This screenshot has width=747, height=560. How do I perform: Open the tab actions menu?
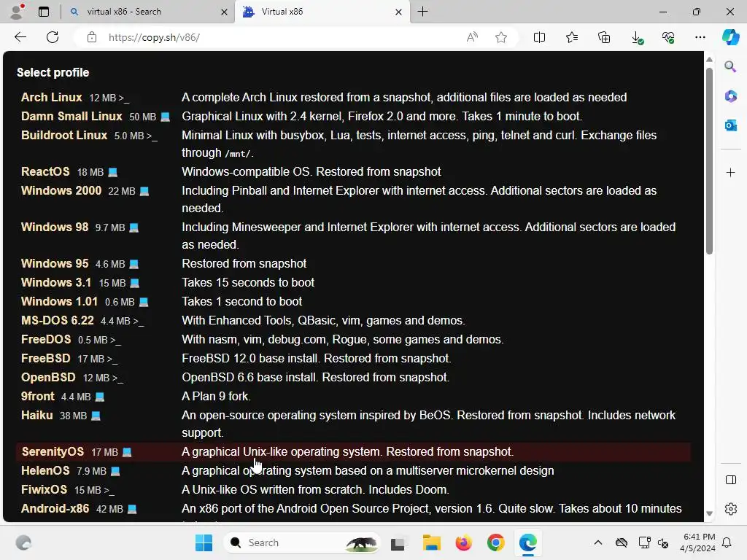44,12
